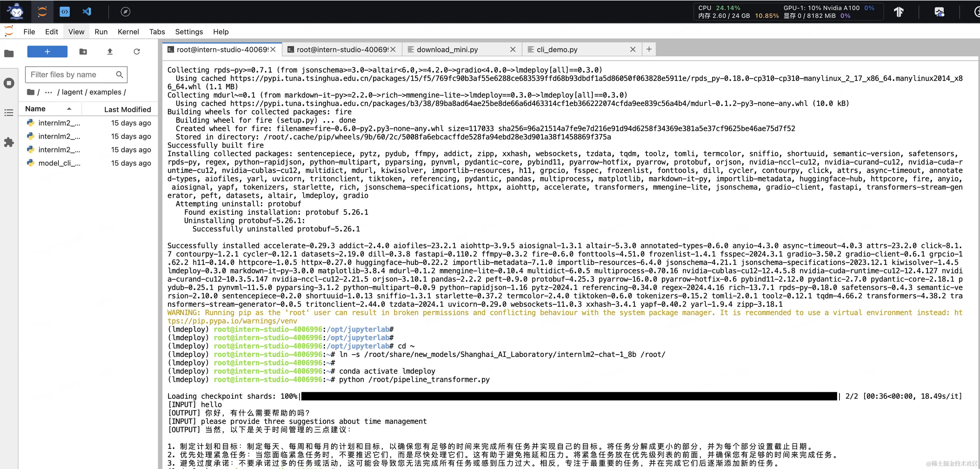The width and height of the screenshot is (980, 469).
Task: Switch to the download_mini.py tab
Action: (x=448, y=50)
